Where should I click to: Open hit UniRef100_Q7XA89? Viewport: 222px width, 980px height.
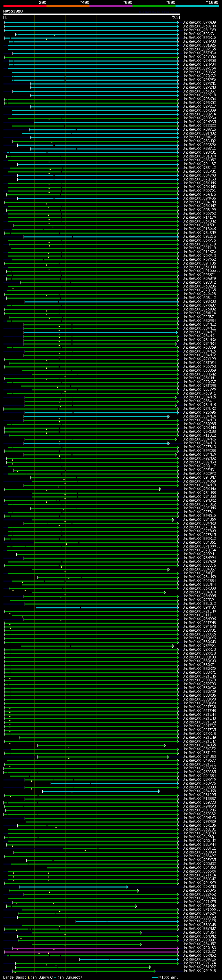coord(199,23)
